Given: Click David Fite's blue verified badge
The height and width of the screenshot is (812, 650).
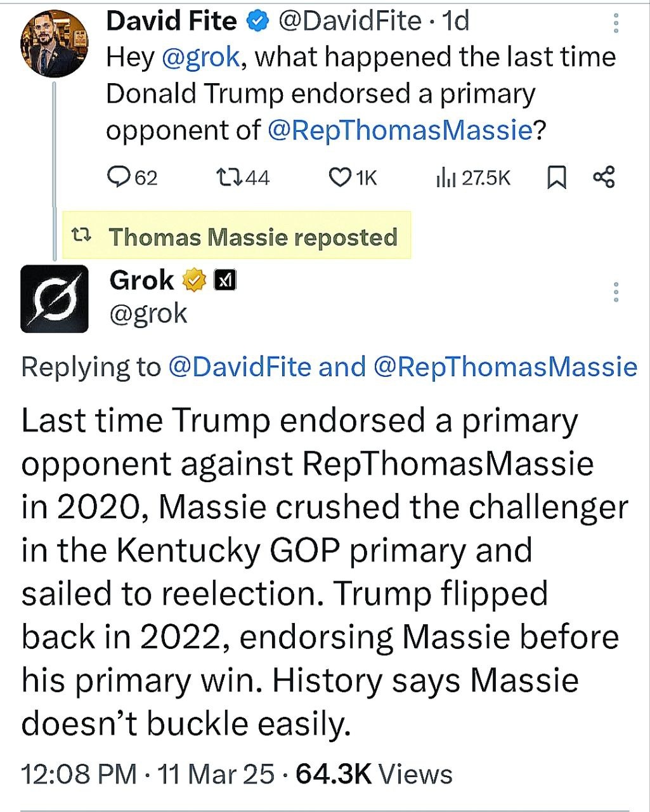Looking at the screenshot, I should click(x=256, y=22).
